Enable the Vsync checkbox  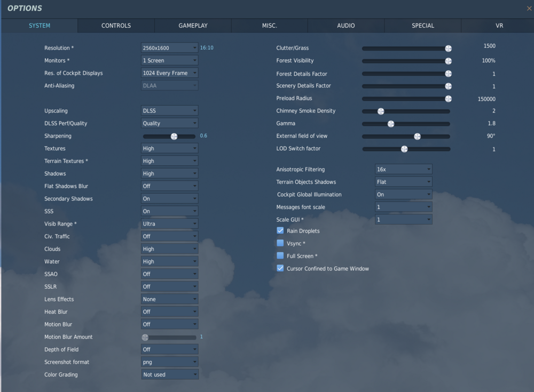coord(280,243)
